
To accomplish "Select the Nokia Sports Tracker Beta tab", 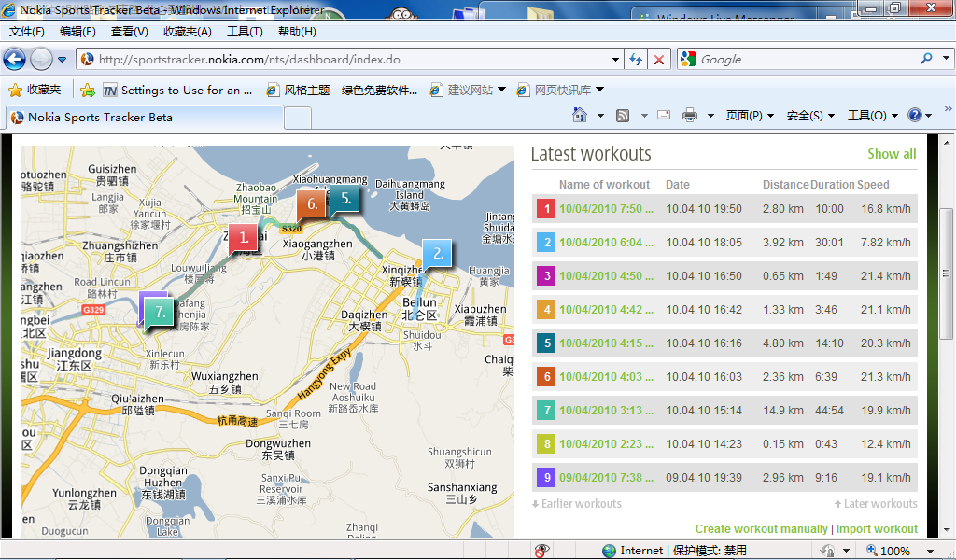I will [145, 117].
